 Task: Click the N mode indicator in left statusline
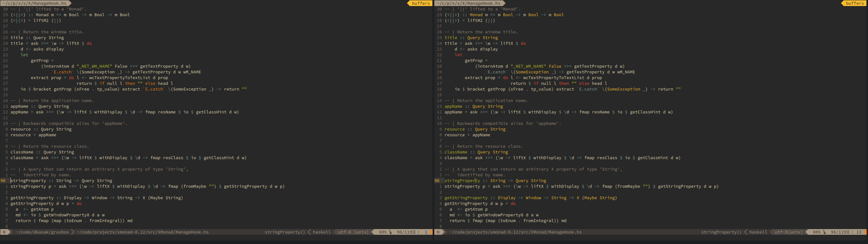(4, 232)
